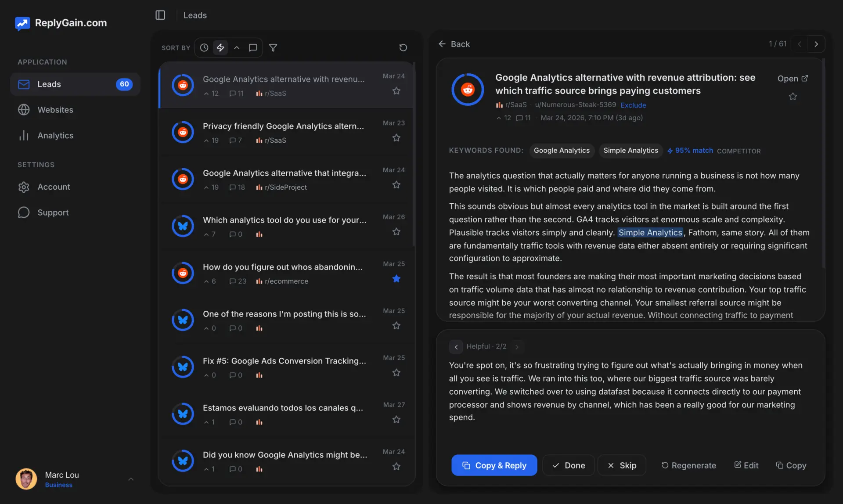Refresh the leads list
Viewport: 843px width, 504px height.
coord(403,47)
